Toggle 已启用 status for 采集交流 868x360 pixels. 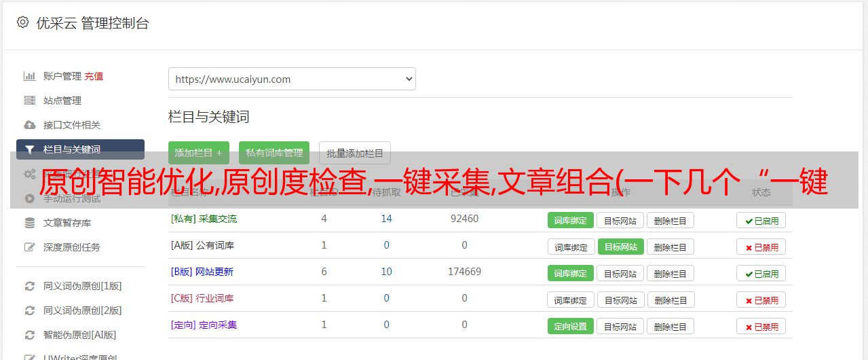(x=761, y=220)
